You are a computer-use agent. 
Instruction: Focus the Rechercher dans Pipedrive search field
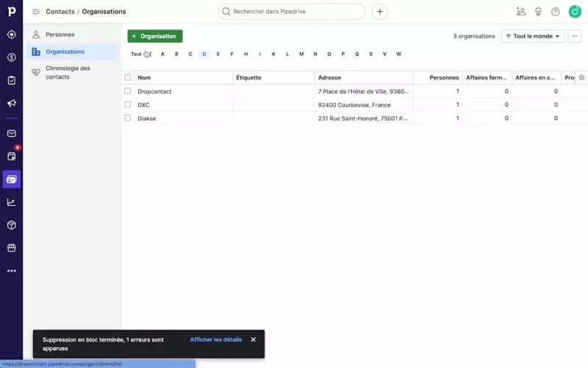point(294,12)
